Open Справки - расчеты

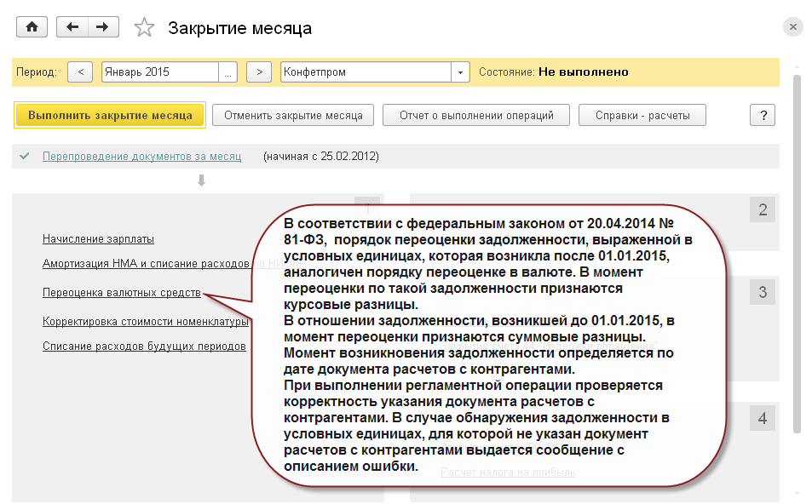[x=642, y=116]
